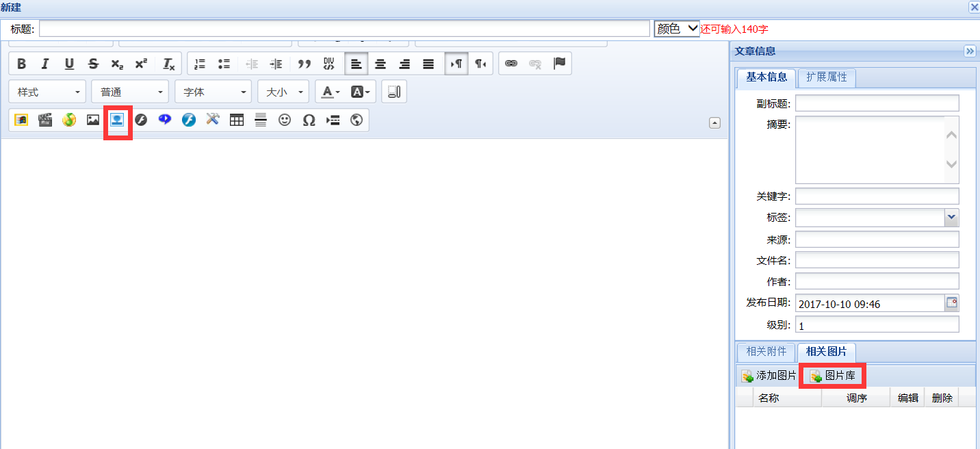
Task: Click the 调序 column header
Action: click(x=856, y=398)
